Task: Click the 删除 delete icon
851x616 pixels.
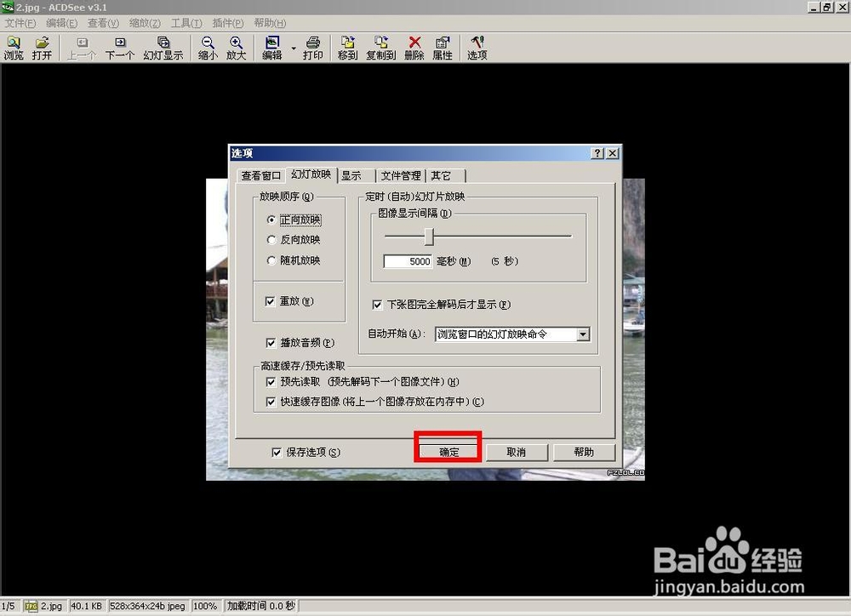Action: pyautogui.click(x=414, y=48)
